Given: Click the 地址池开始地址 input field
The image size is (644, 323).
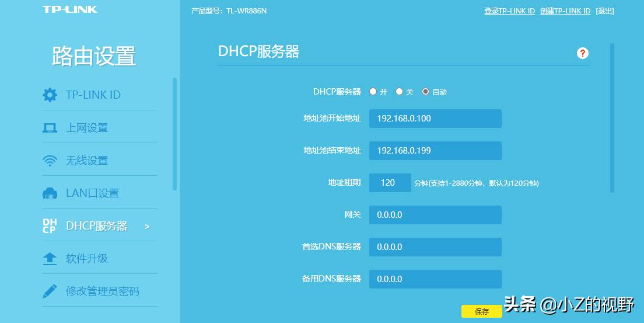Looking at the screenshot, I should pyautogui.click(x=435, y=119).
